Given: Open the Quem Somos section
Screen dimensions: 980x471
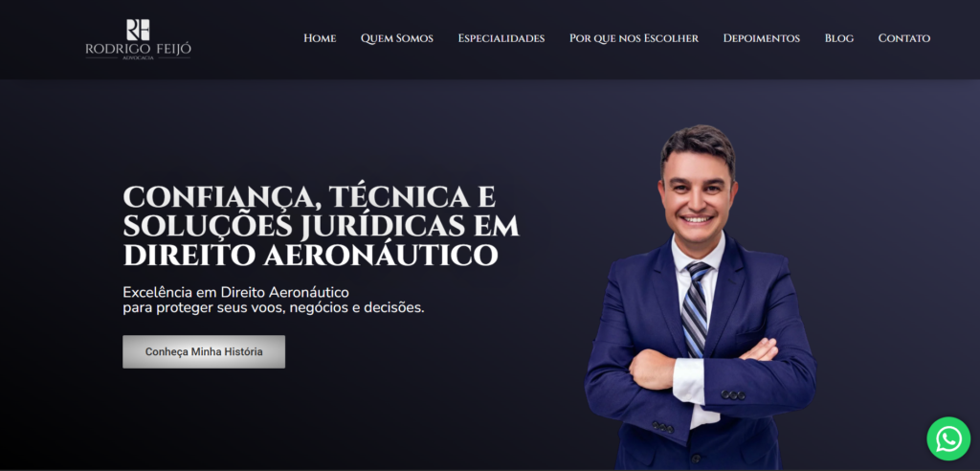Looking at the screenshot, I should coord(397,38).
